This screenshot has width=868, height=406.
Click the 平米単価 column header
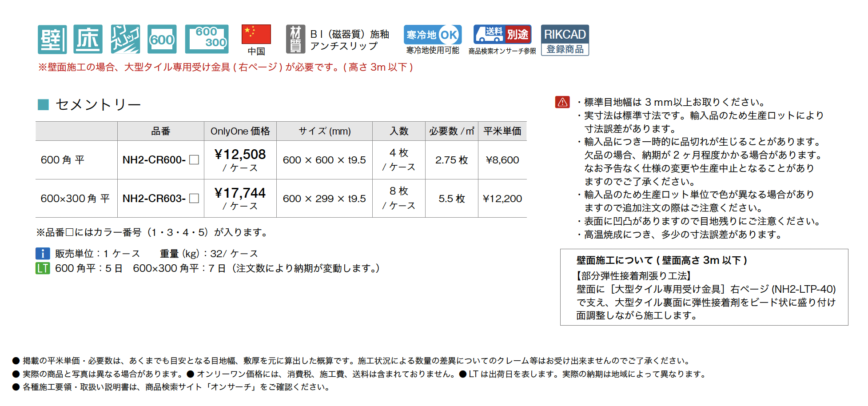tap(502, 131)
